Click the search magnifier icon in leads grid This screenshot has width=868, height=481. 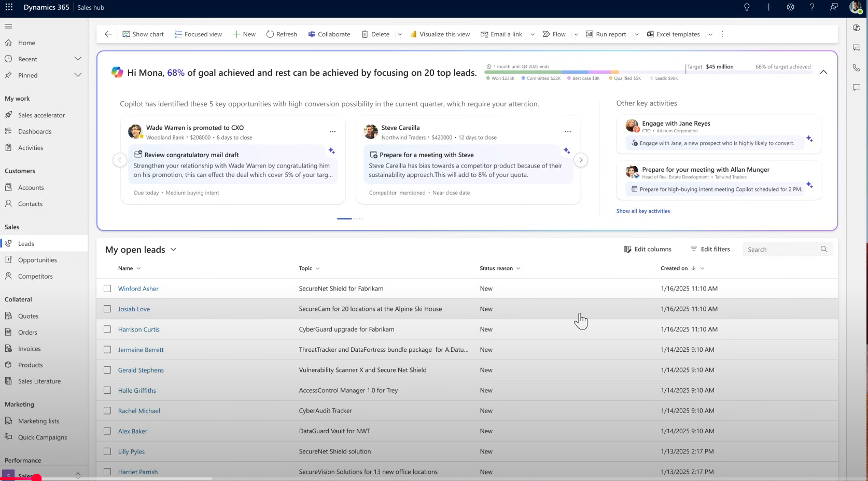click(x=824, y=250)
